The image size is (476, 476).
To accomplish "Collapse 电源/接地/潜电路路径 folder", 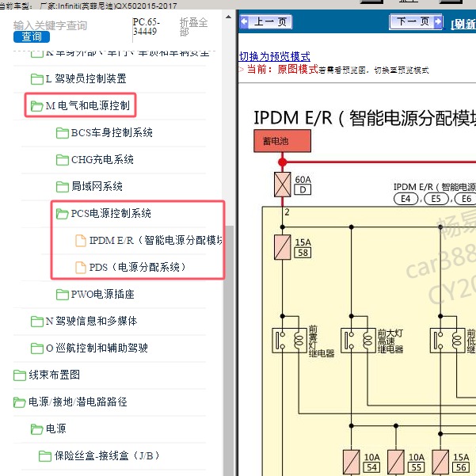I will coord(78,402).
